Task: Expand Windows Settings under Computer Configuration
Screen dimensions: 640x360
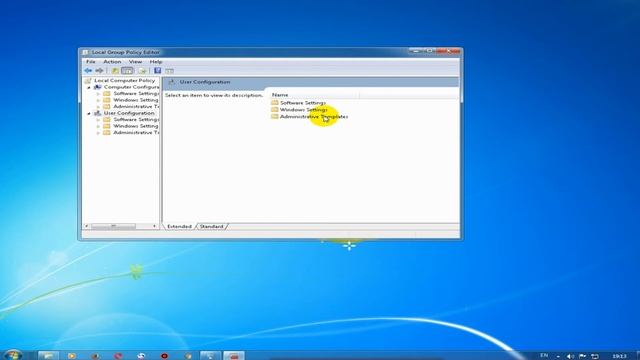Action: (x=98, y=100)
